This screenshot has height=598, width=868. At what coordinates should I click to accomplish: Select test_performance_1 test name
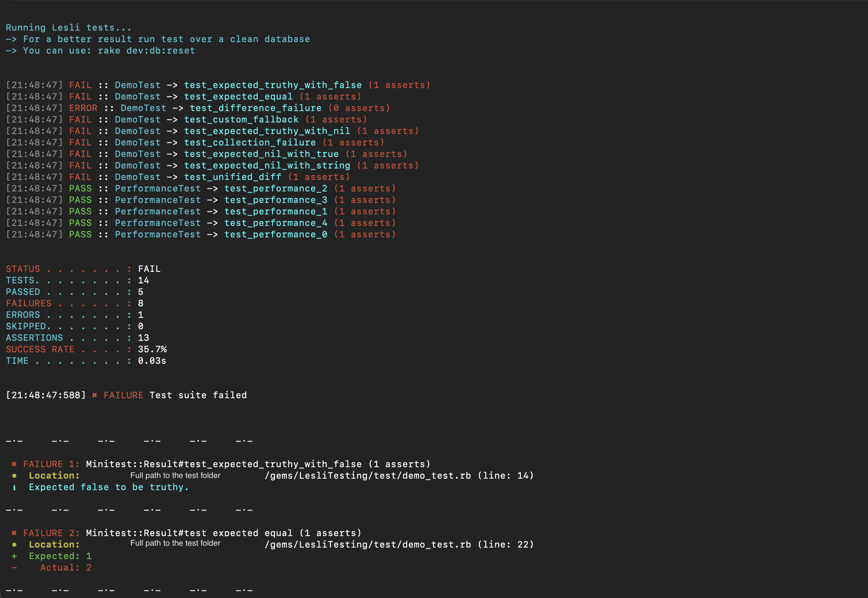[276, 211]
